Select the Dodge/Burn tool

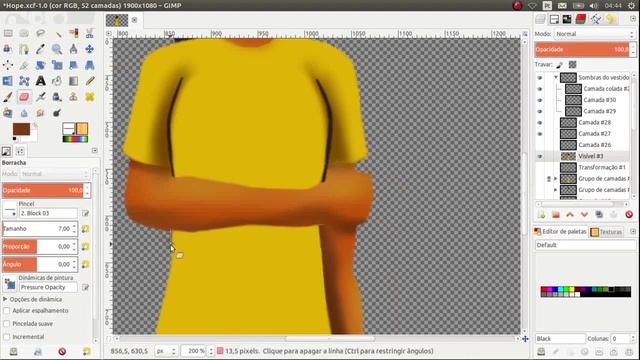[x=57, y=113]
